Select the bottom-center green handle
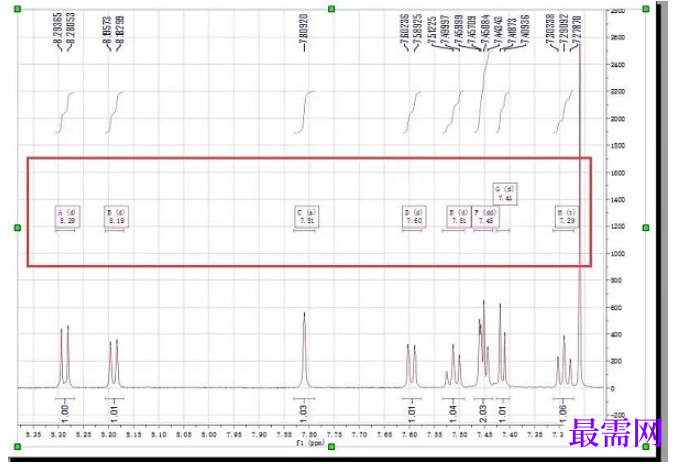This screenshot has width=681, height=464. coord(332,446)
